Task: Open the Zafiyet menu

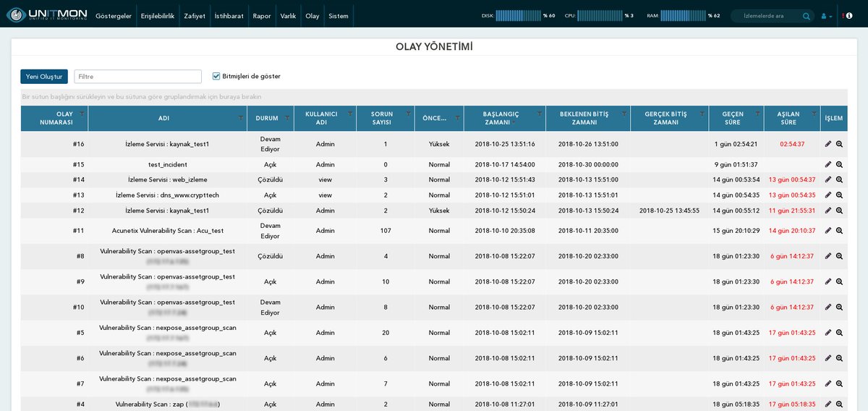Action: coord(195,16)
